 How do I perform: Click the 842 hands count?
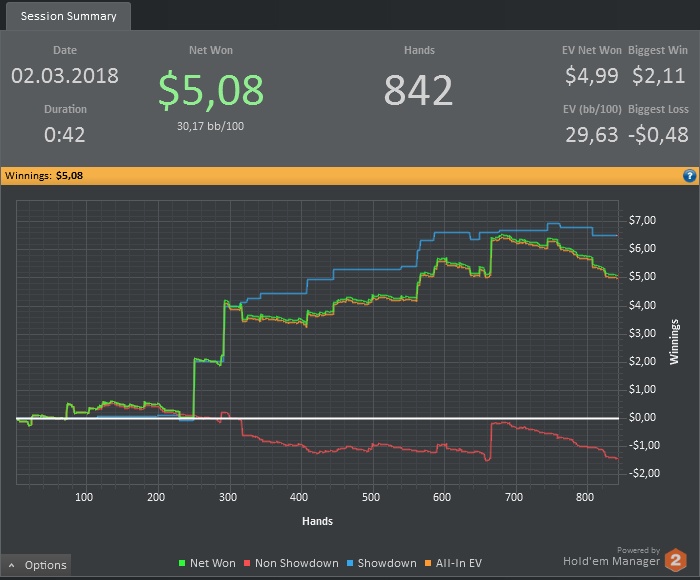click(419, 90)
